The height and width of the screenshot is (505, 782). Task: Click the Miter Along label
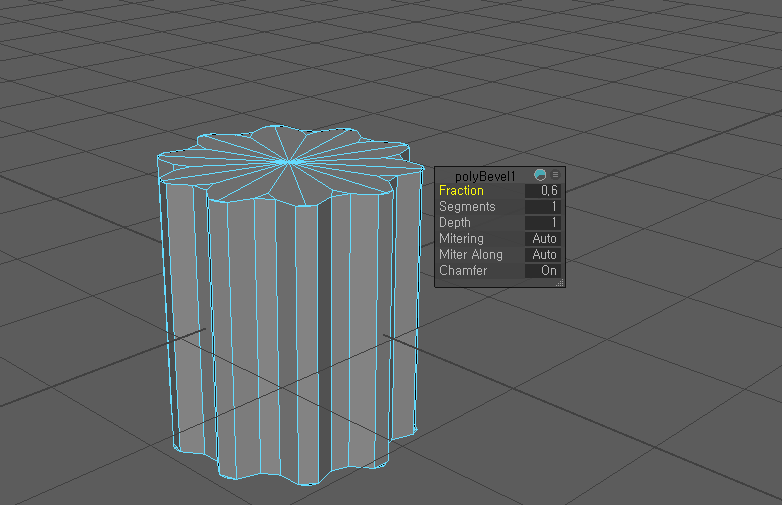point(471,254)
